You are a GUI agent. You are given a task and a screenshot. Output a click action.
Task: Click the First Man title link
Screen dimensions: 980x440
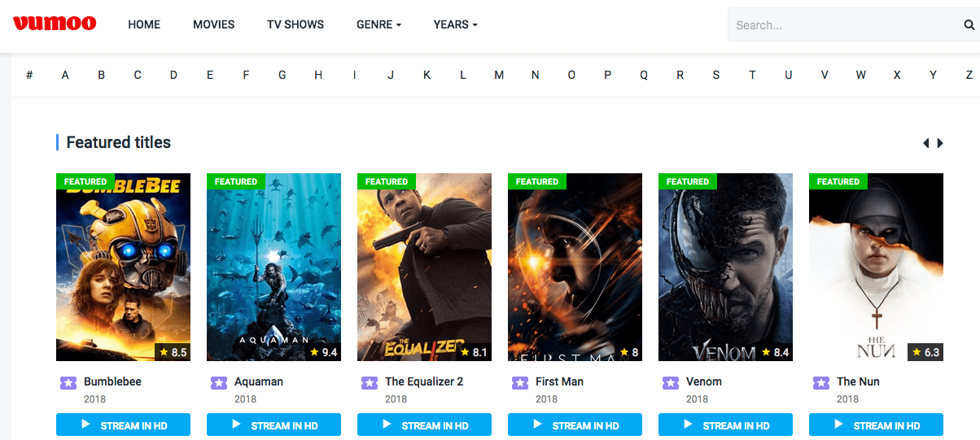coord(559,381)
